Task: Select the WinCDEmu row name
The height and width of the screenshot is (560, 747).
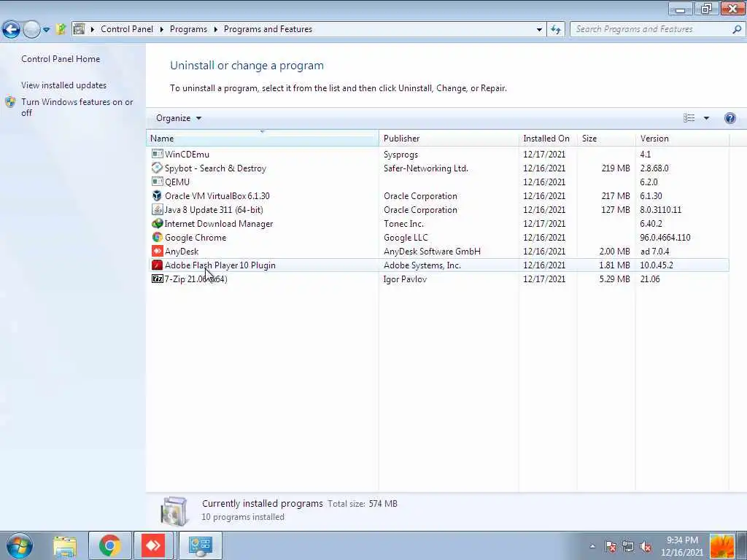Action: 187,155
